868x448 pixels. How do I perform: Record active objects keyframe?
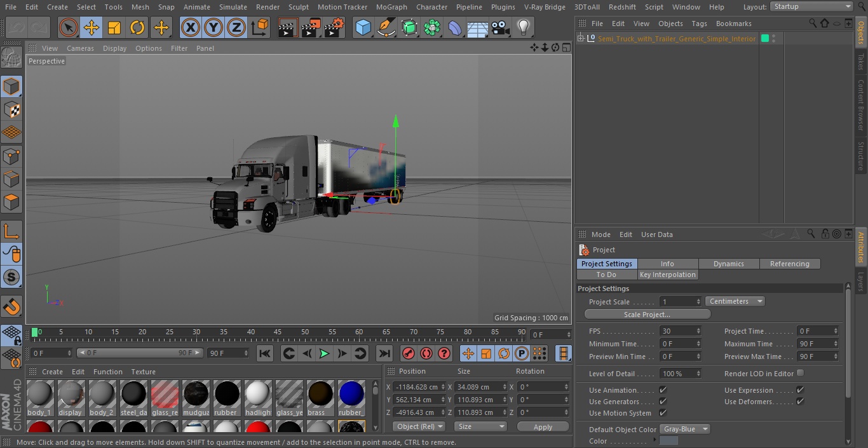(409, 353)
